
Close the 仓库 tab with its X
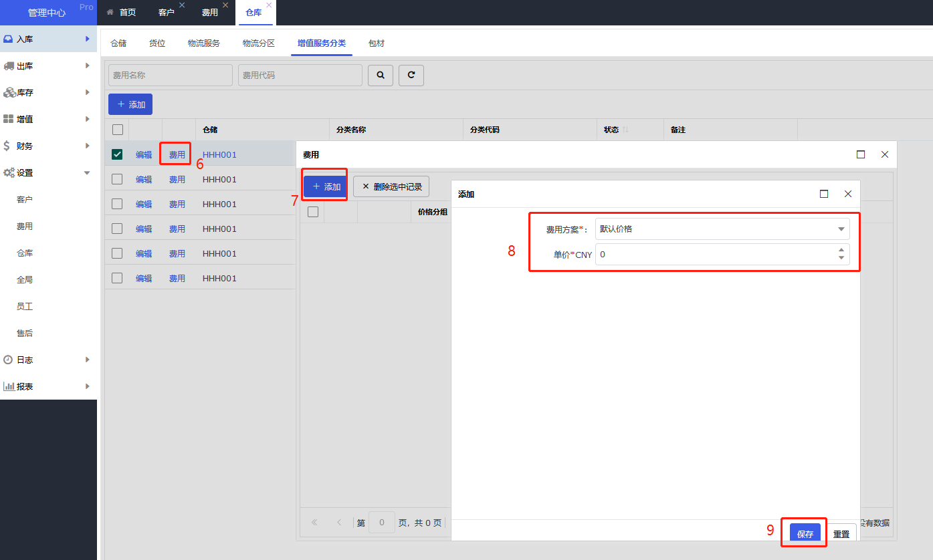(x=269, y=5)
